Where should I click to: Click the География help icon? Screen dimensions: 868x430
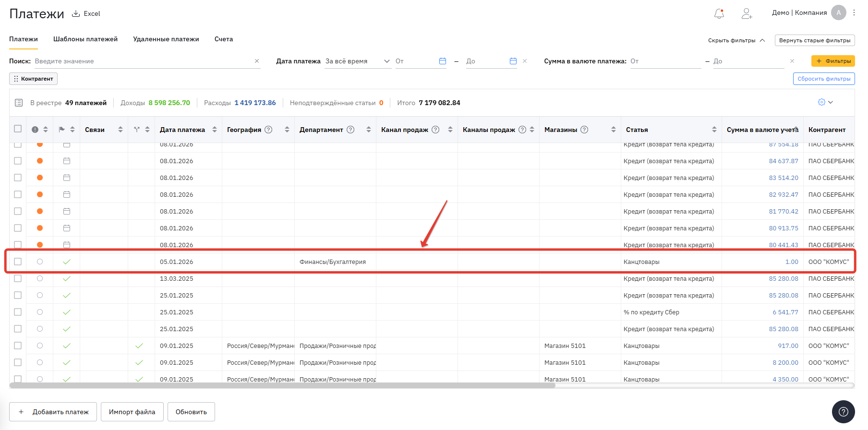point(269,130)
